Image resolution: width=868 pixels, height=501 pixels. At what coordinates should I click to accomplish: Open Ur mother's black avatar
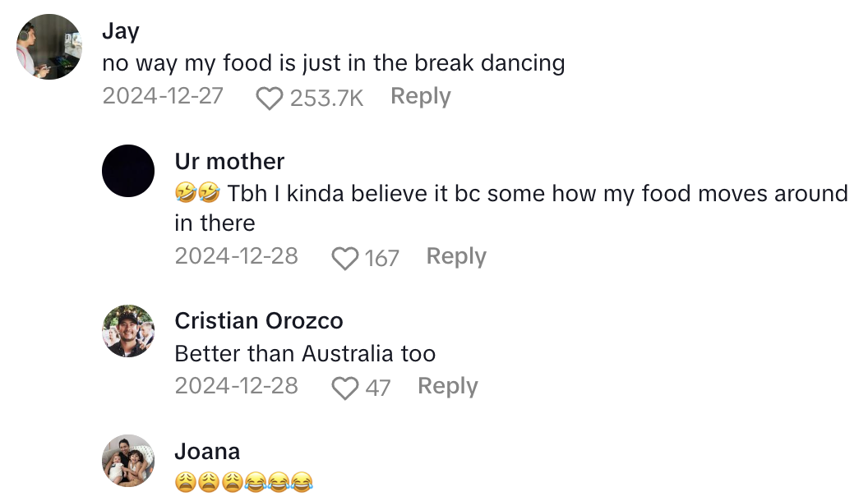pyautogui.click(x=128, y=171)
